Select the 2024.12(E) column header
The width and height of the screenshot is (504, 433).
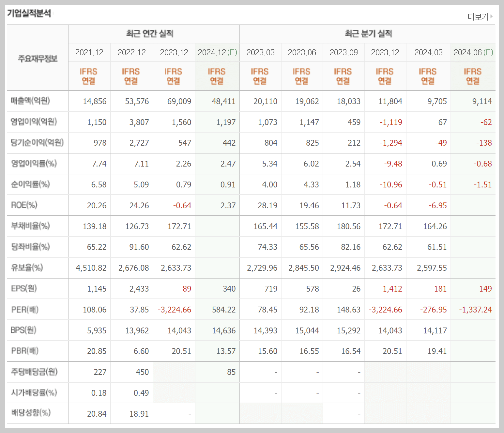217,52
